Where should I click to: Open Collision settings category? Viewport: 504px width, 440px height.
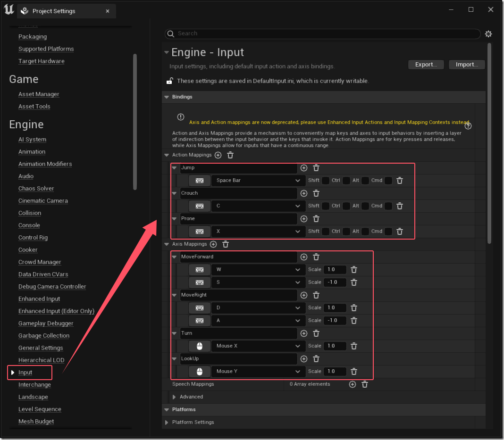point(30,213)
